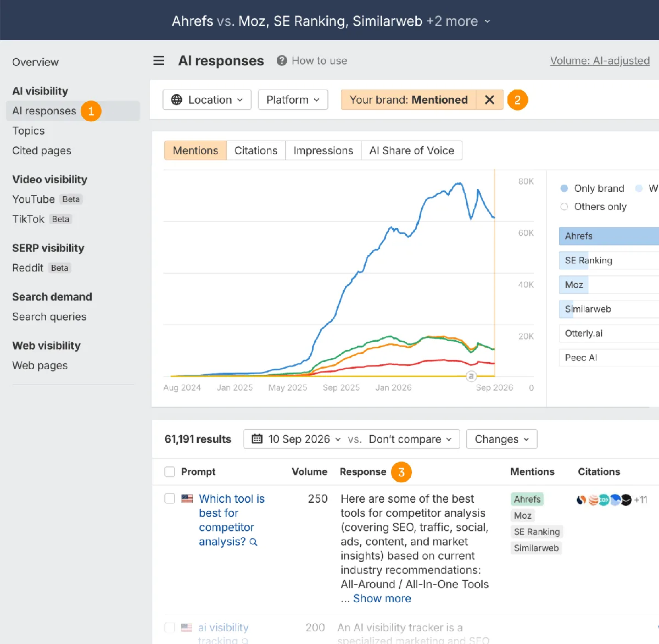Remove the Your brand: Mentioned filter
The image size is (659, 644).
point(489,99)
